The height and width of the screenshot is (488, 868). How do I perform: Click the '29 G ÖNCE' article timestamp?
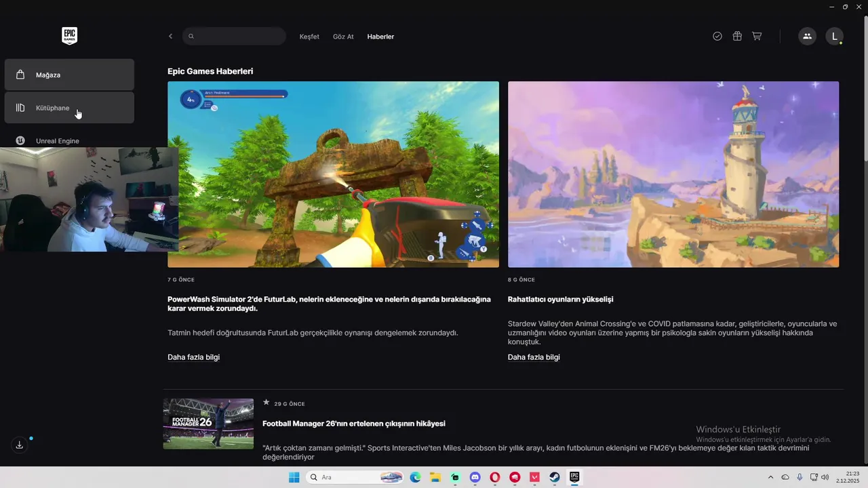click(290, 404)
